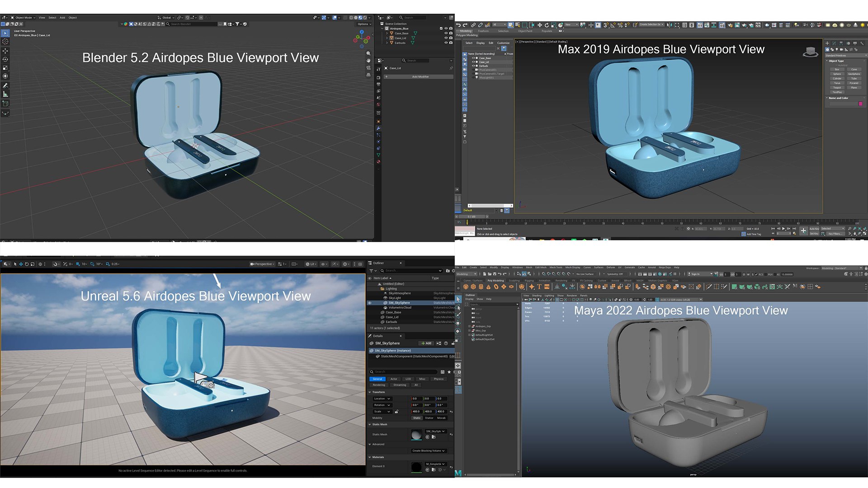Open Maya Mesh Tools menu

556,267
